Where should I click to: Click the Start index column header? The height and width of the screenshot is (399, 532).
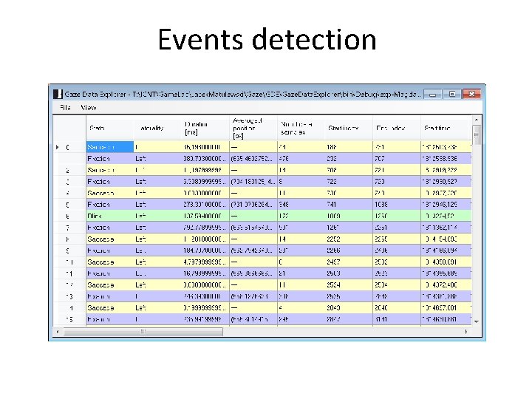[x=349, y=128]
